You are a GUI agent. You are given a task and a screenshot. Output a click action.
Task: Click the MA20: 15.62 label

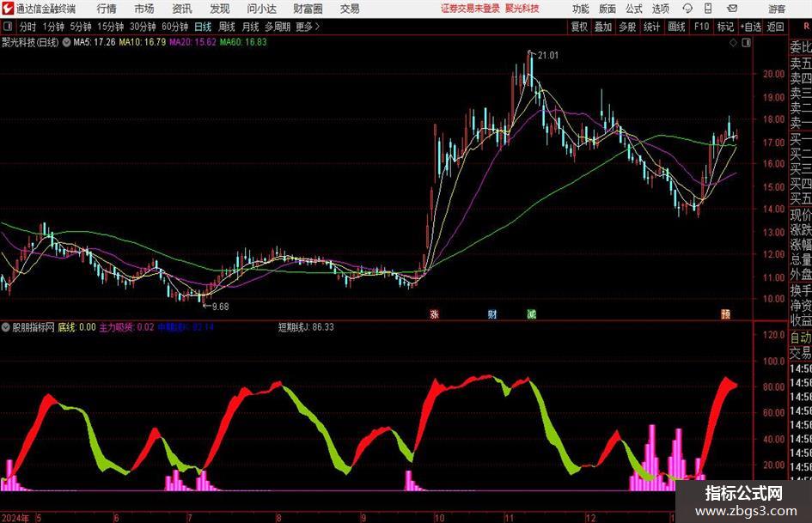[x=192, y=42]
